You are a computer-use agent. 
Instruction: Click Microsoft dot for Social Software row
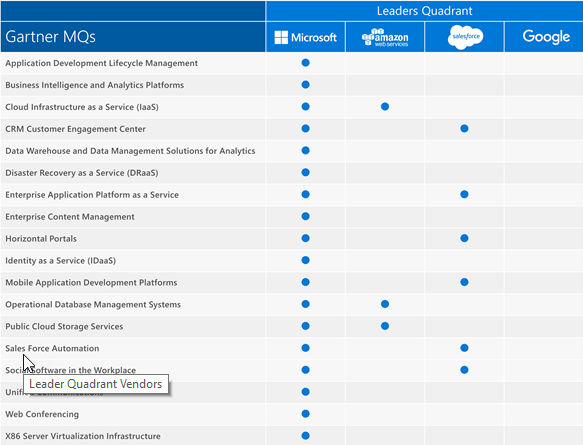tap(306, 370)
